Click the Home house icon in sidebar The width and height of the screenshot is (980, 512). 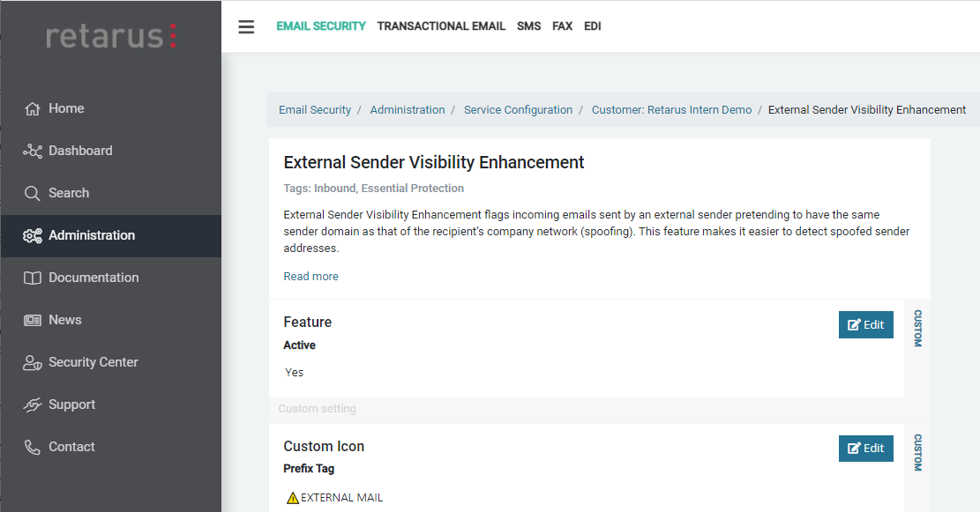[x=33, y=109]
